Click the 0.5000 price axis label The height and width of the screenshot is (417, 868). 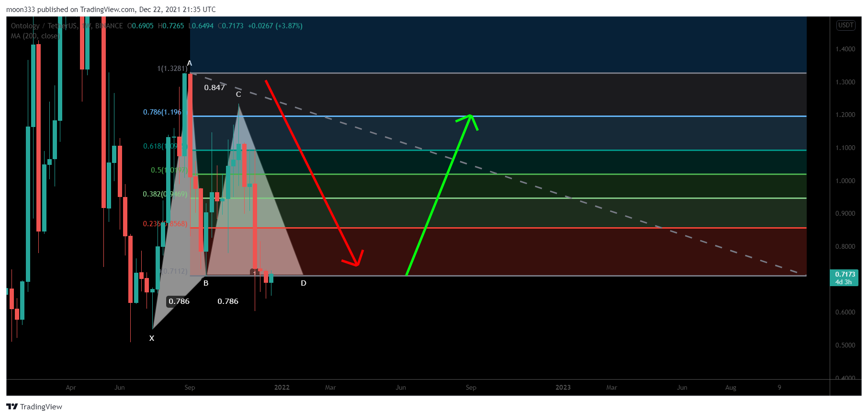click(845, 345)
